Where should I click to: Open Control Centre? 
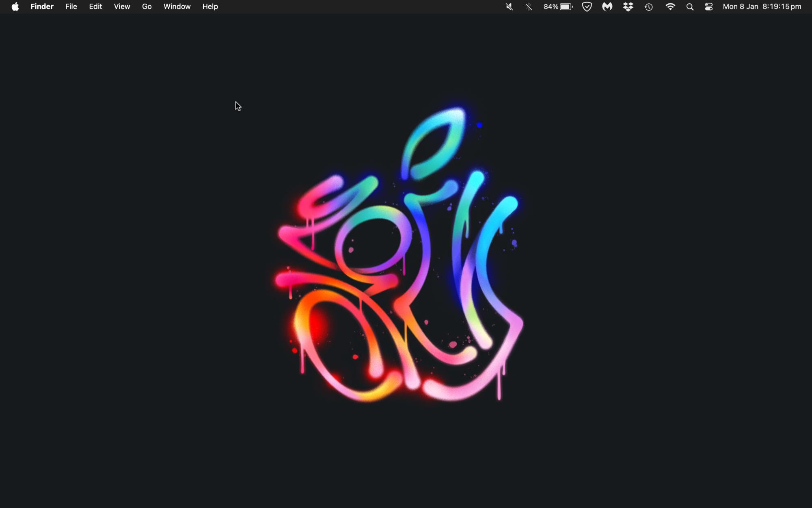tap(709, 7)
